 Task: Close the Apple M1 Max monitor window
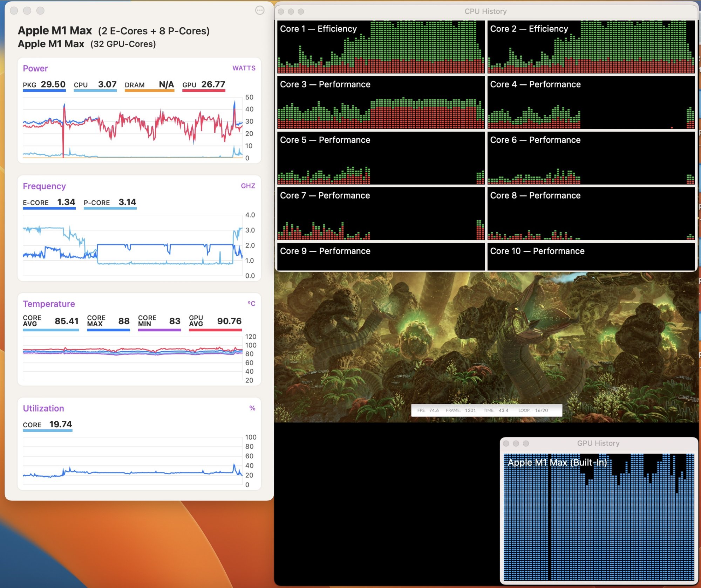pos(14,11)
